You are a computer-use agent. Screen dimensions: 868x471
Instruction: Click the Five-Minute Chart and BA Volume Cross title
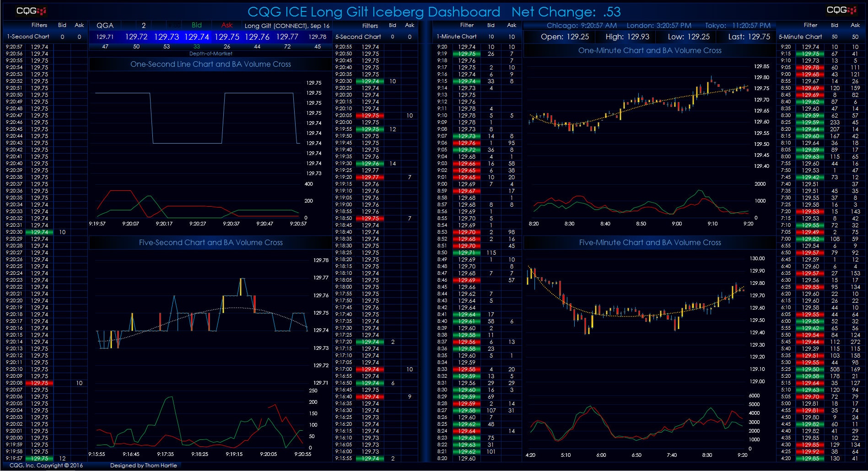point(650,243)
